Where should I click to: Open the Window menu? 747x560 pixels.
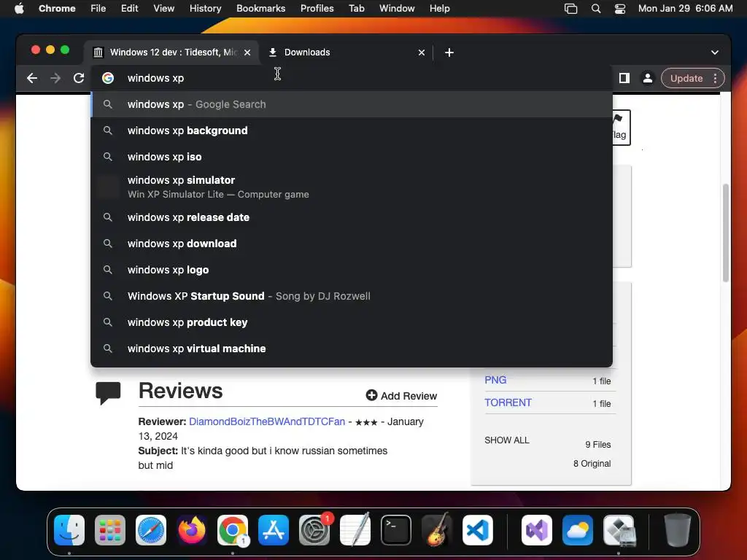[397, 9]
